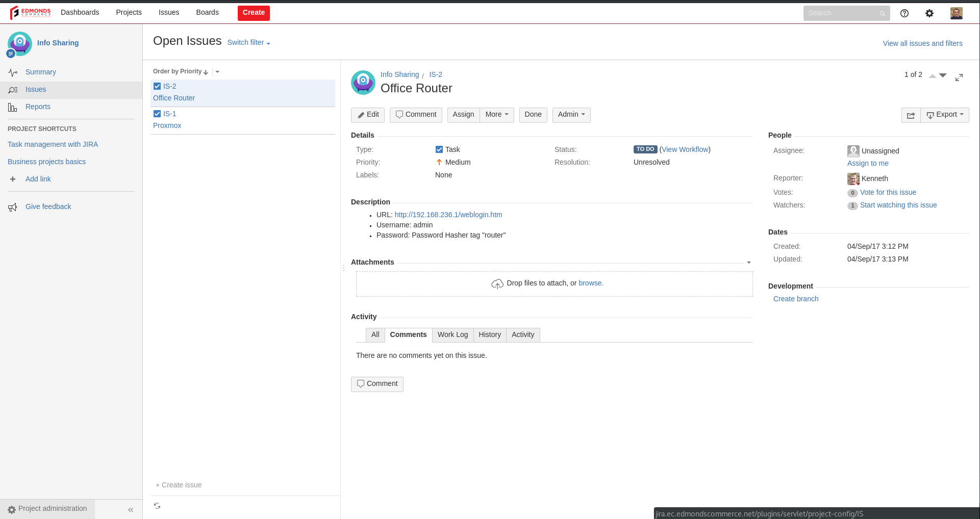This screenshot has height=519, width=980.
Task: Click the Assign button
Action: point(463,115)
